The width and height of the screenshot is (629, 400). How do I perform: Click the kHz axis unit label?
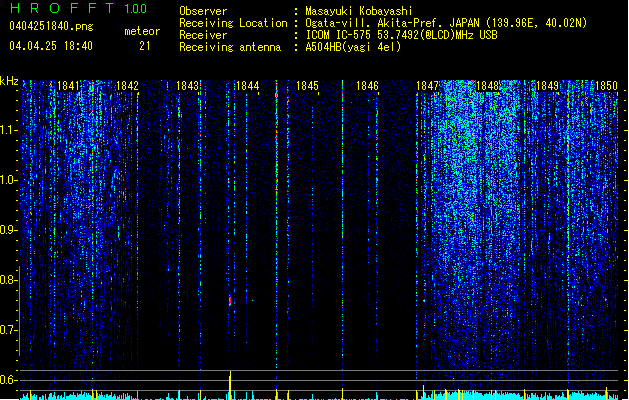pyautogui.click(x=9, y=81)
